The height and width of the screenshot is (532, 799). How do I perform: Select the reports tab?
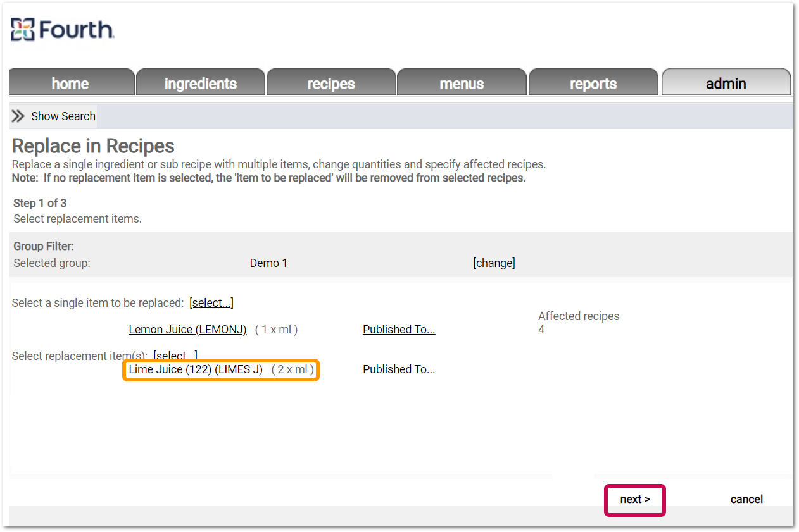pos(593,84)
